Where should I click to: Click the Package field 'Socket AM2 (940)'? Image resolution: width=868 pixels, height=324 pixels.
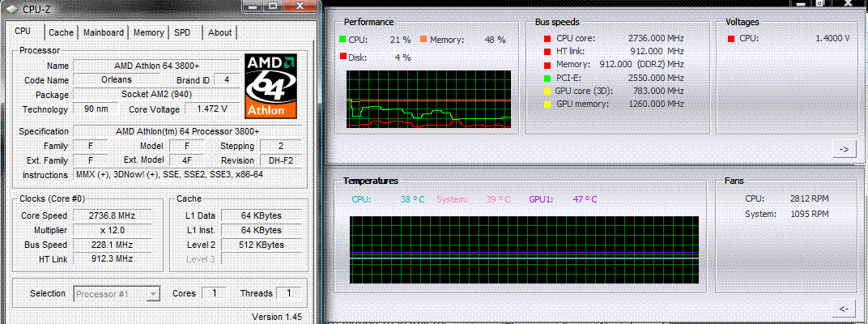[x=157, y=95]
